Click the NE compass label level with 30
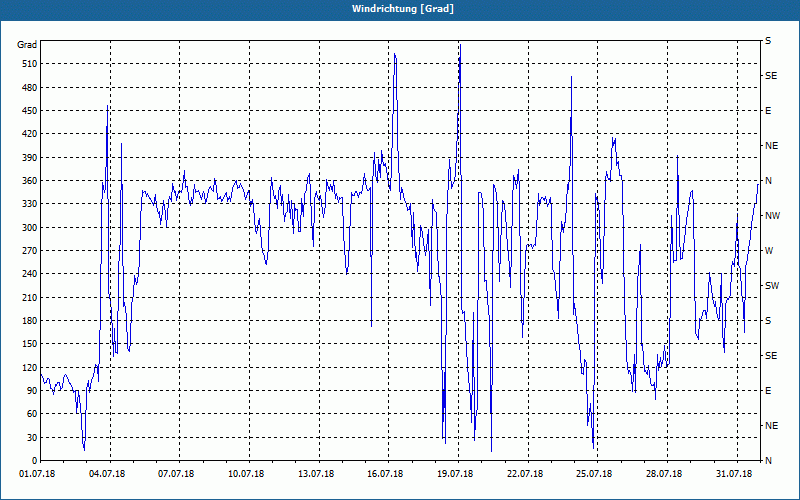The image size is (800, 500). tap(771, 426)
